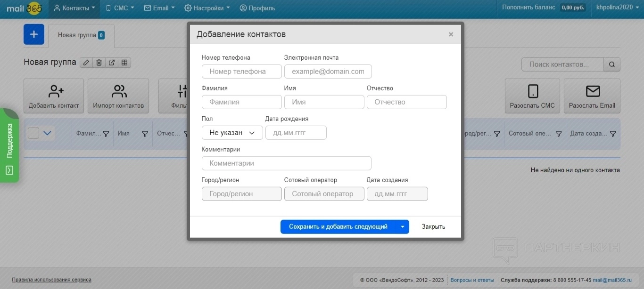Click the Импорт контактов button

118,96
